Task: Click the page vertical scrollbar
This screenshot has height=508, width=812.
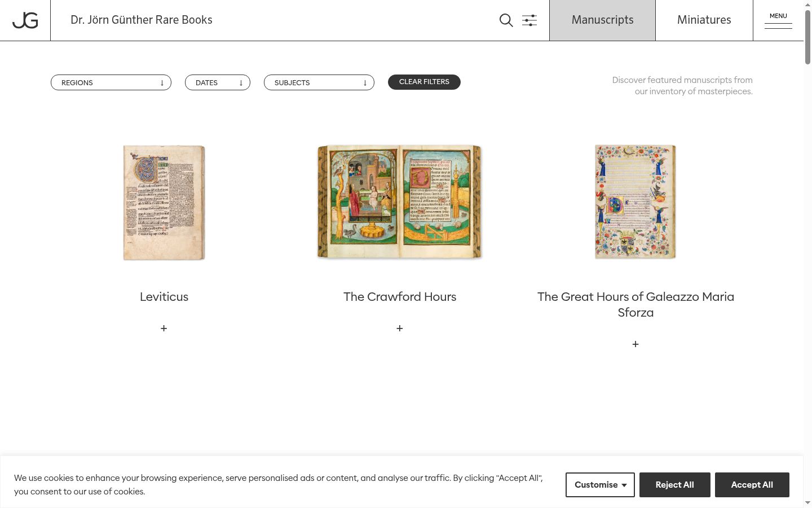Action: click(x=807, y=254)
